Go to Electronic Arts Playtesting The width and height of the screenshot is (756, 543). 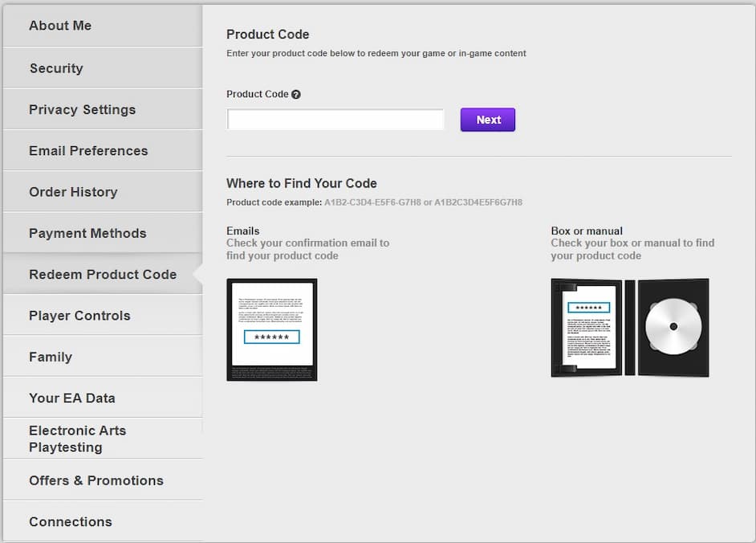coord(77,439)
